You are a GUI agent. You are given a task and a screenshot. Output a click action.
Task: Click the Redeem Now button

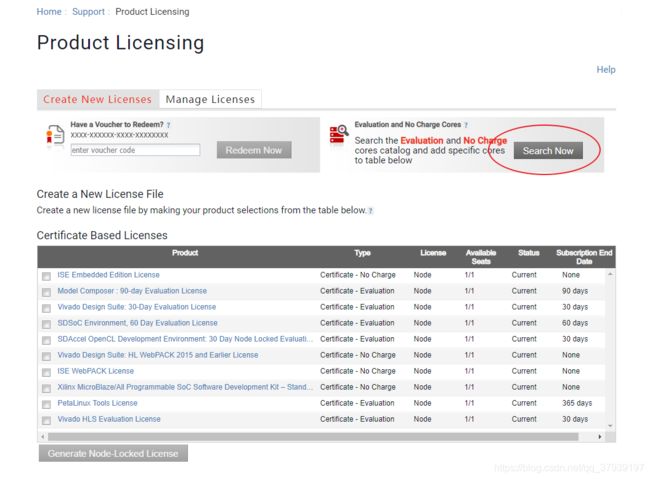[254, 150]
